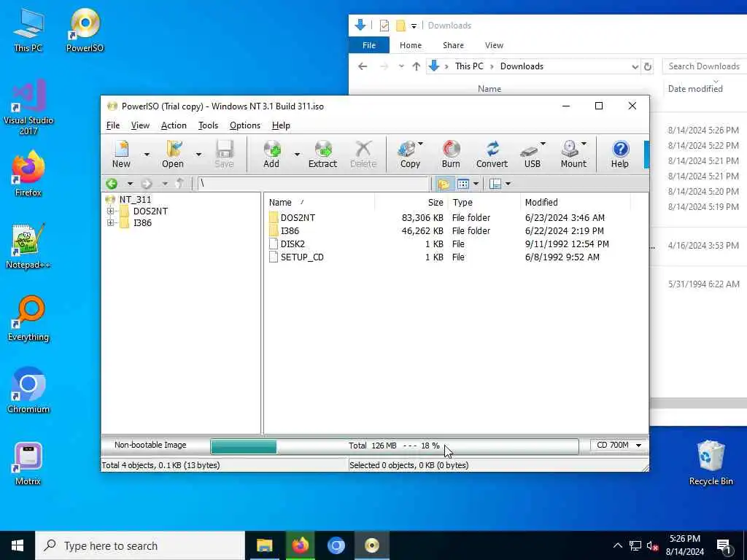Click File Explorer icon in taskbar
Viewport: 747px width, 560px height.
click(264, 545)
